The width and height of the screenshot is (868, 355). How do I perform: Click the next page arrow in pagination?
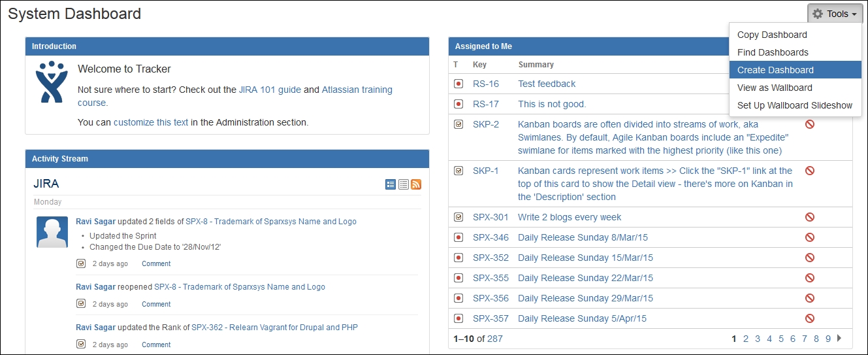point(839,338)
